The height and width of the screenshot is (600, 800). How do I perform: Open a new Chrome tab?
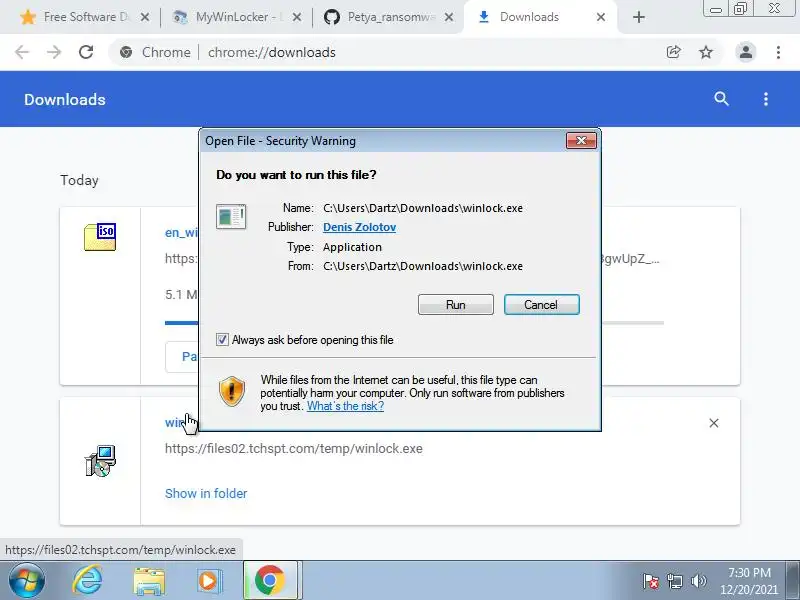click(x=639, y=17)
